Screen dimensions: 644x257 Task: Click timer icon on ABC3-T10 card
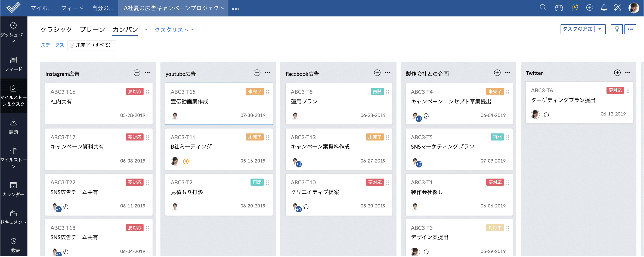(306, 207)
